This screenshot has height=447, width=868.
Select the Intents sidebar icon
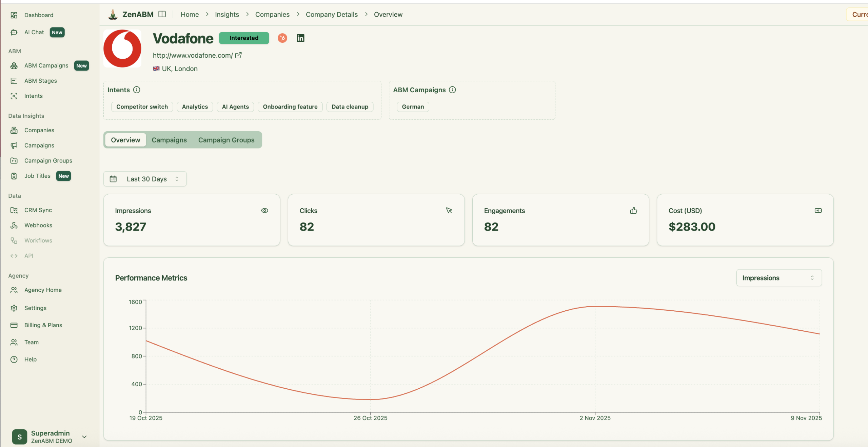(14, 96)
